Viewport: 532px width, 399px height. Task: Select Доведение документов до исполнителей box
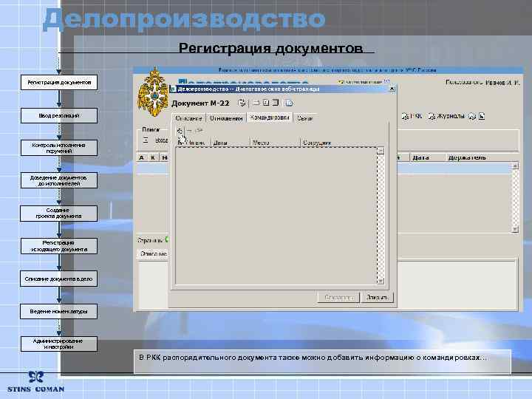[x=59, y=180]
